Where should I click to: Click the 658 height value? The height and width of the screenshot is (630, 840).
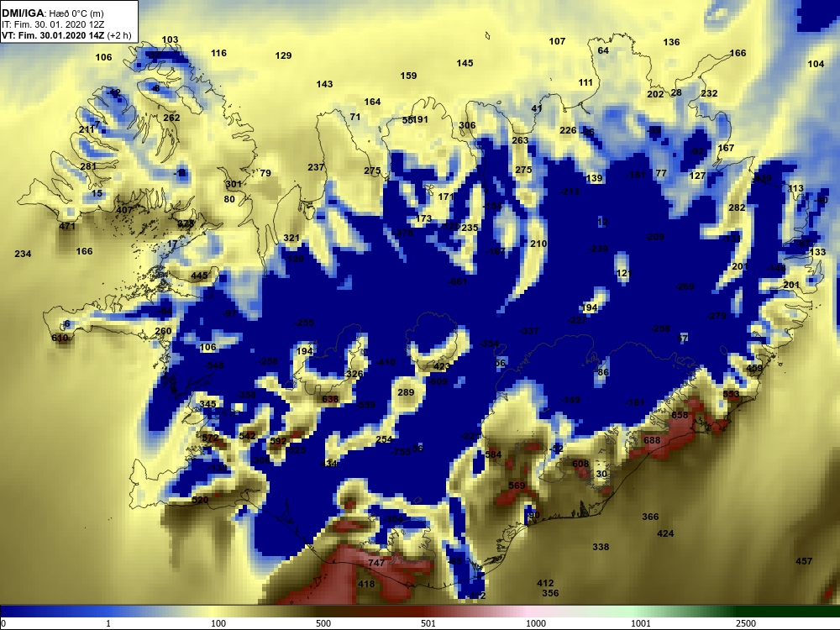click(680, 415)
